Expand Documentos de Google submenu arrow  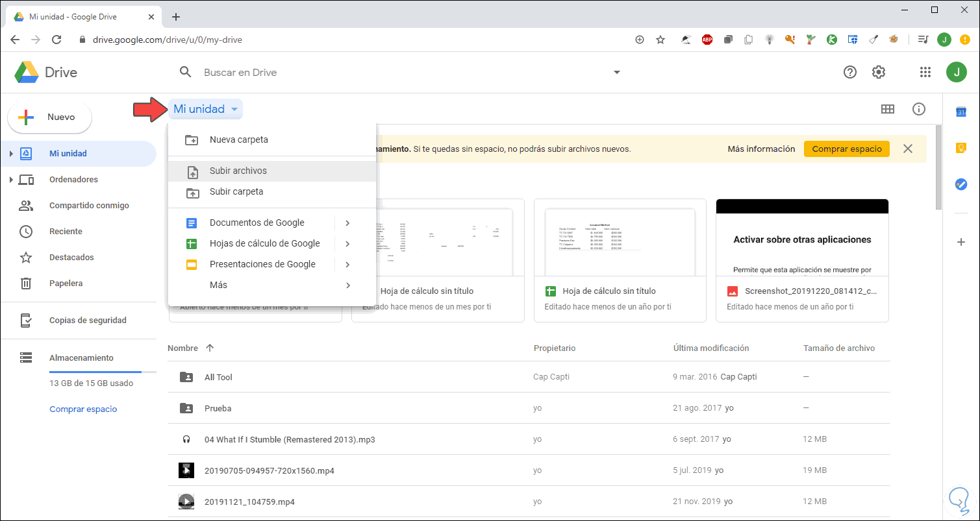coord(348,223)
